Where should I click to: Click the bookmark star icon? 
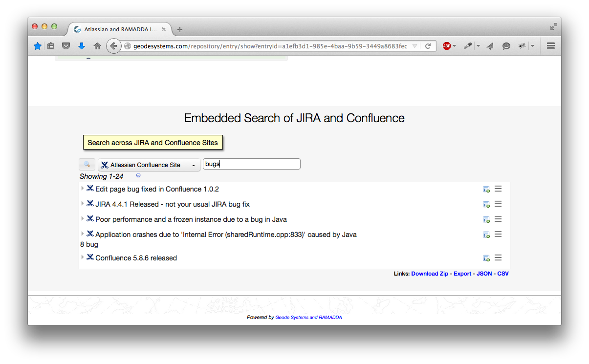coord(38,46)
